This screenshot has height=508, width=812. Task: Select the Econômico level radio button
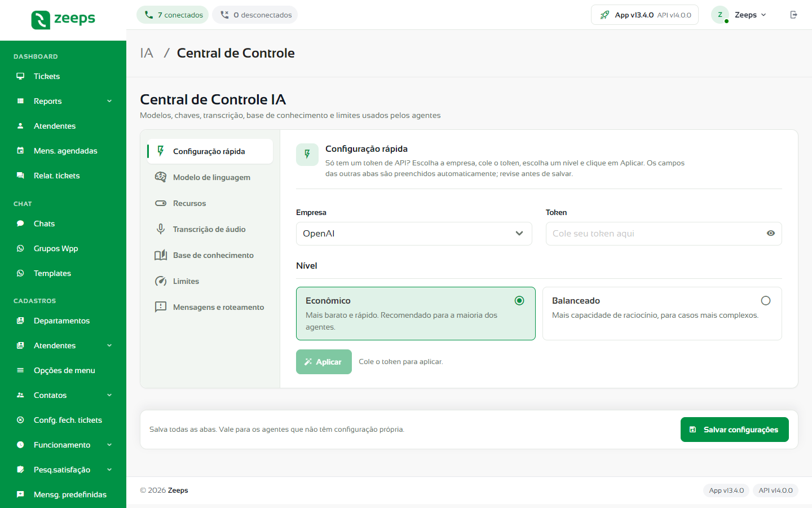point(519,301)
